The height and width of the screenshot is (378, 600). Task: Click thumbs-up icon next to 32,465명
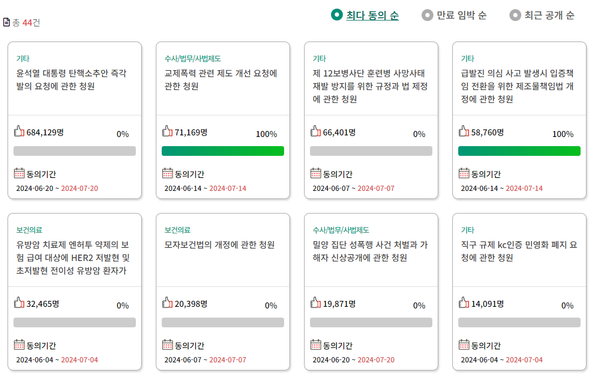tap(19, 303)
